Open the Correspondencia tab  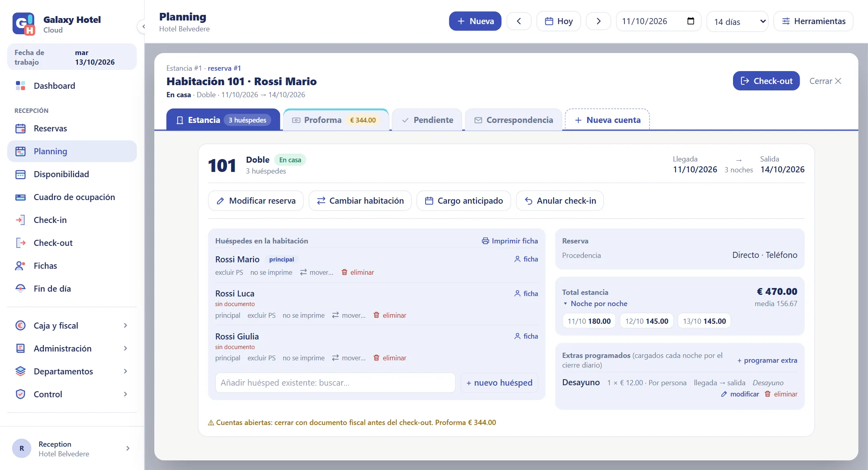[513, 120]
